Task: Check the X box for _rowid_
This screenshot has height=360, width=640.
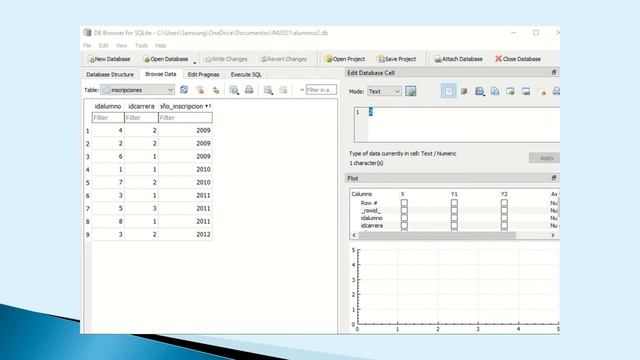Action: coord(404,210)
